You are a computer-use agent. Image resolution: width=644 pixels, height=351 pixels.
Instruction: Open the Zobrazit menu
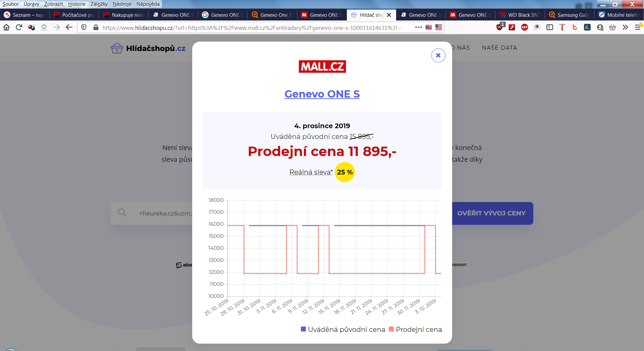54,4
